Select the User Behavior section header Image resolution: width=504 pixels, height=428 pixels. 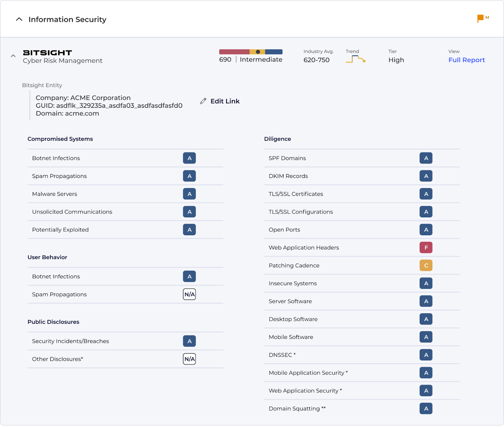pos(47,257)
